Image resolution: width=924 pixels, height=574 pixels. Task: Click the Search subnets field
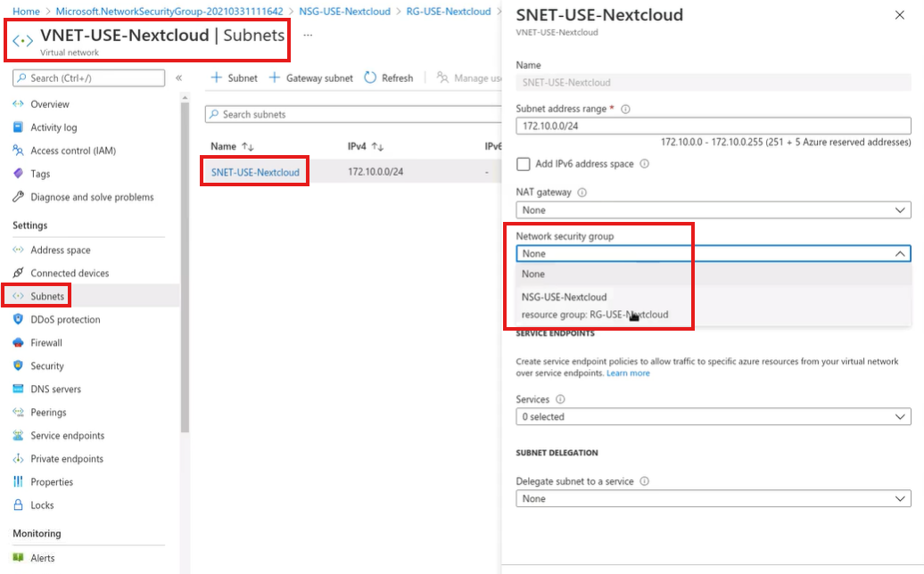[x=353, y=114]
